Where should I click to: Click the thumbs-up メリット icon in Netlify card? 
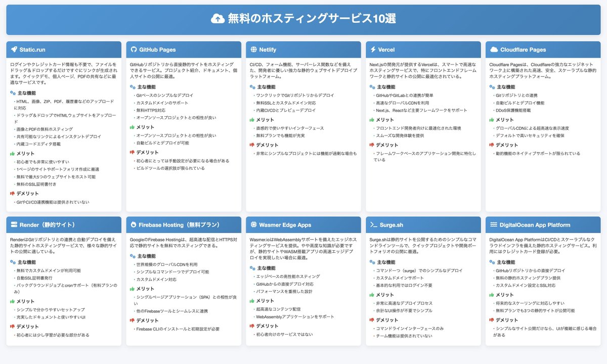point(253,120)
